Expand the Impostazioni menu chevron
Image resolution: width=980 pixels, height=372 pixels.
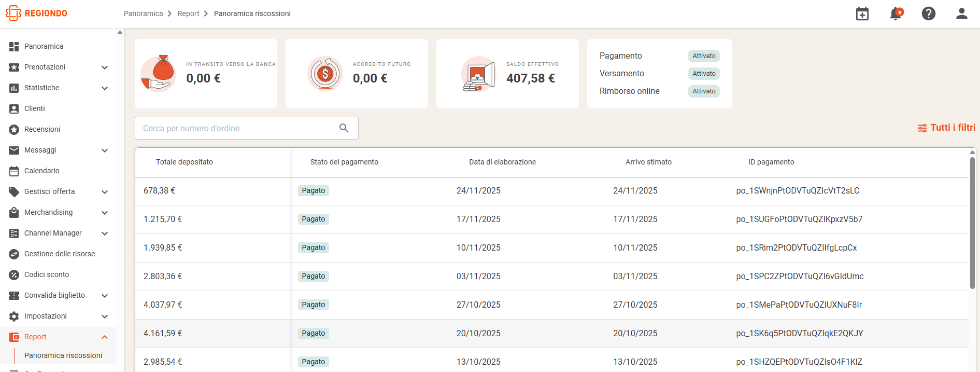click(x=105, y=316)
